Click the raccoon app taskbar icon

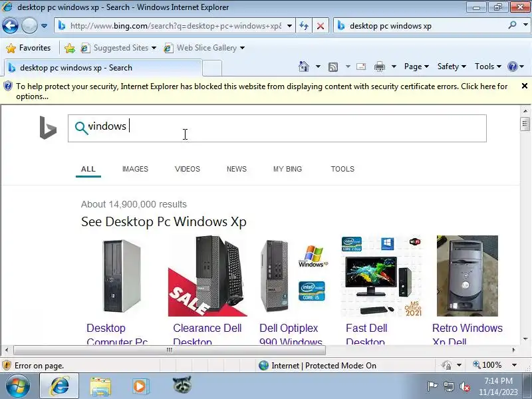click(x=182, y=386)
